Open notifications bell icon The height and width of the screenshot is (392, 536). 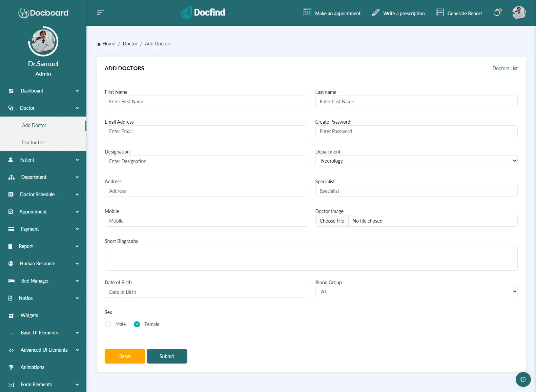click(497, 13)
